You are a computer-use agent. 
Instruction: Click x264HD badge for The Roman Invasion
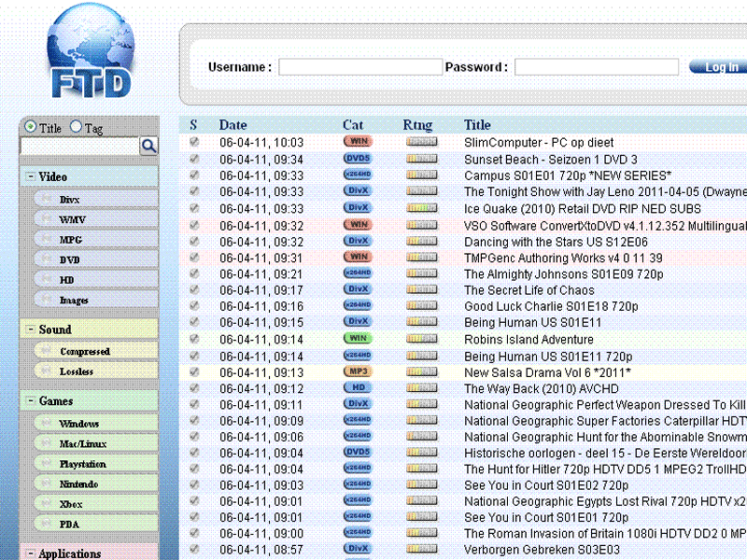[x=358, y=532]
